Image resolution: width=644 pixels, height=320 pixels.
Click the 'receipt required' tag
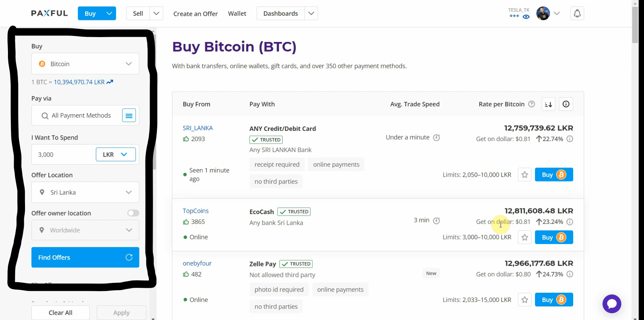[x=277, y=165]
